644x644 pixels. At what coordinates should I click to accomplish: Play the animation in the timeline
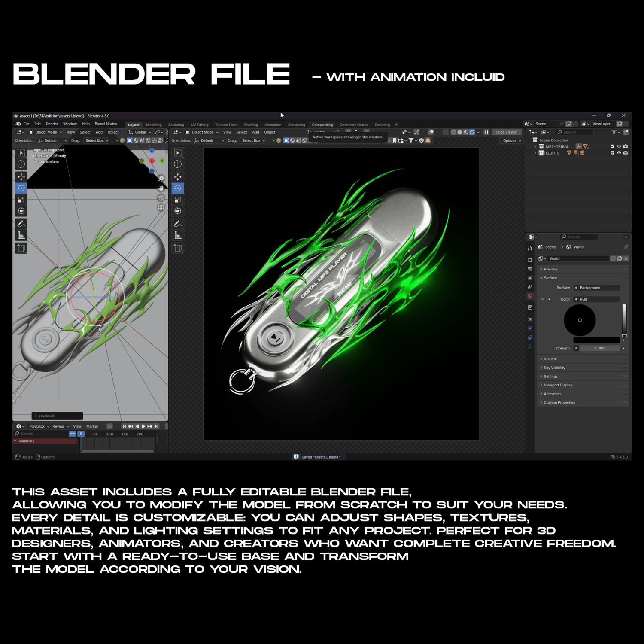tap(143, 426)
